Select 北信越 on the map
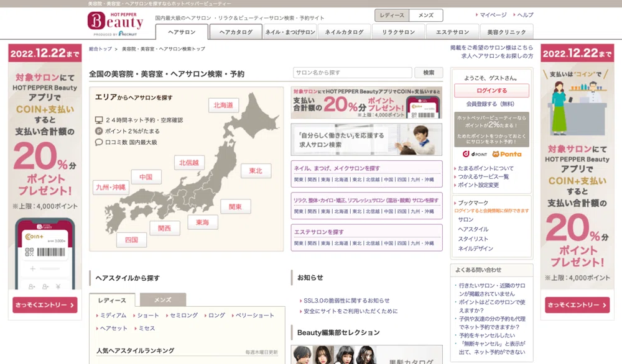Screen dimensions: 622x364 189,163
